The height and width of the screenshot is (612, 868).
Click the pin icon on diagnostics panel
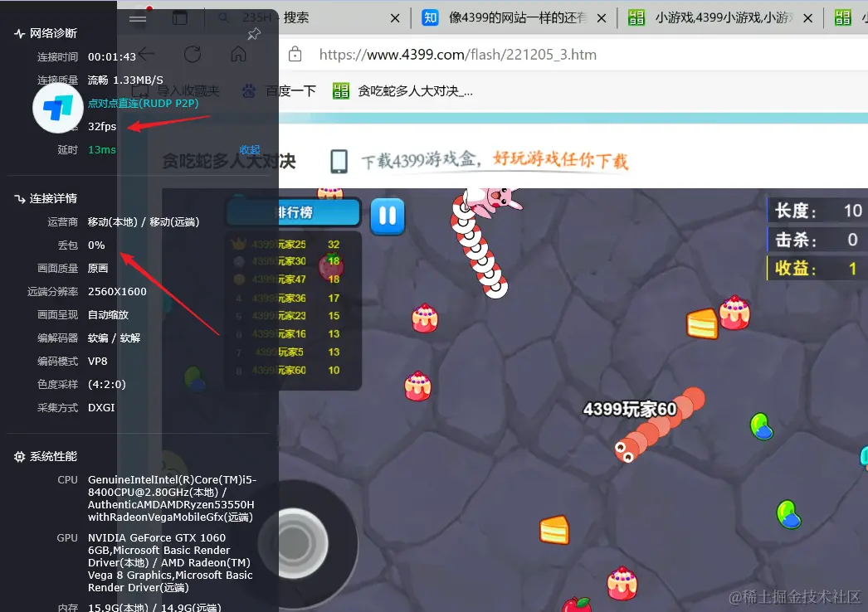254,34
